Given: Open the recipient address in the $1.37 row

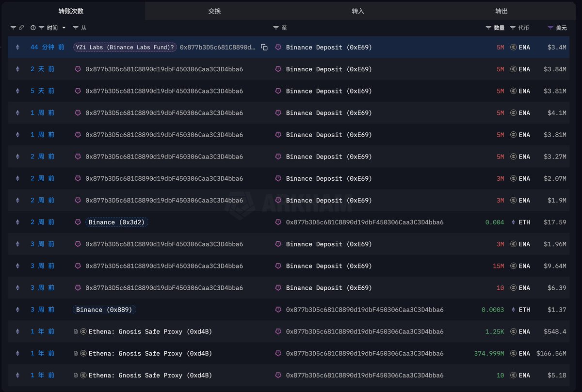Looking at the screenshot, I should click(365, 310).
